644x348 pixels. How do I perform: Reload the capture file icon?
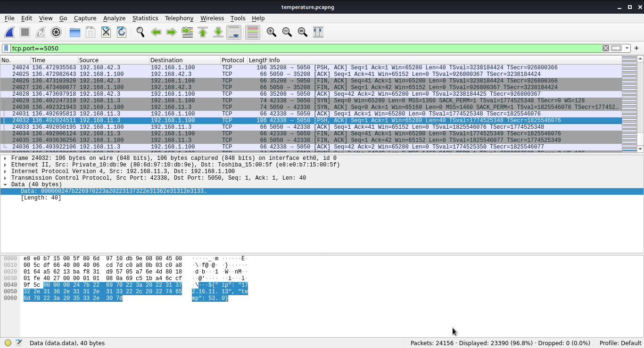point(121,32)
